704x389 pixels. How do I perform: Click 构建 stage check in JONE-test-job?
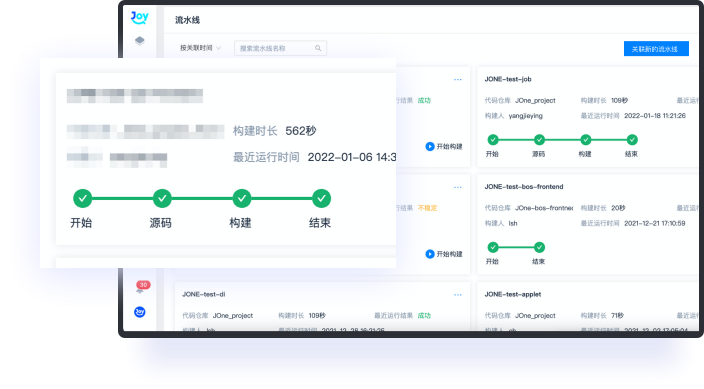click(x=585, y=140)
